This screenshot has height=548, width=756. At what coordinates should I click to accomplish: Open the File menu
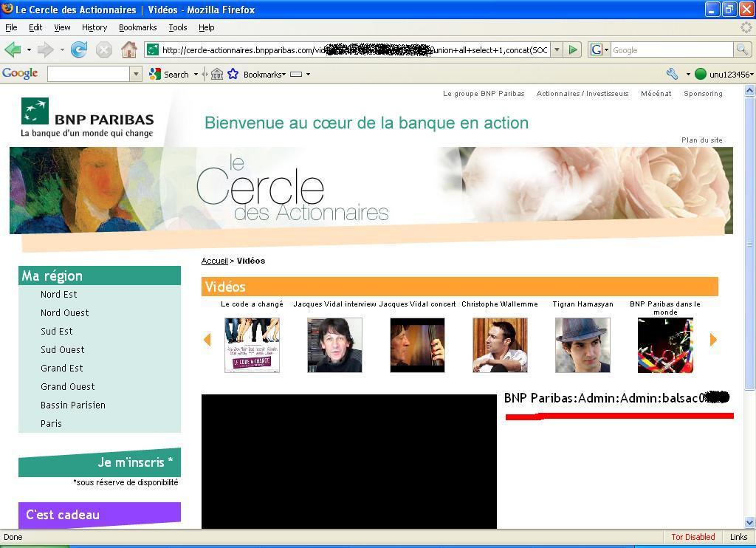tap(11, 27)
